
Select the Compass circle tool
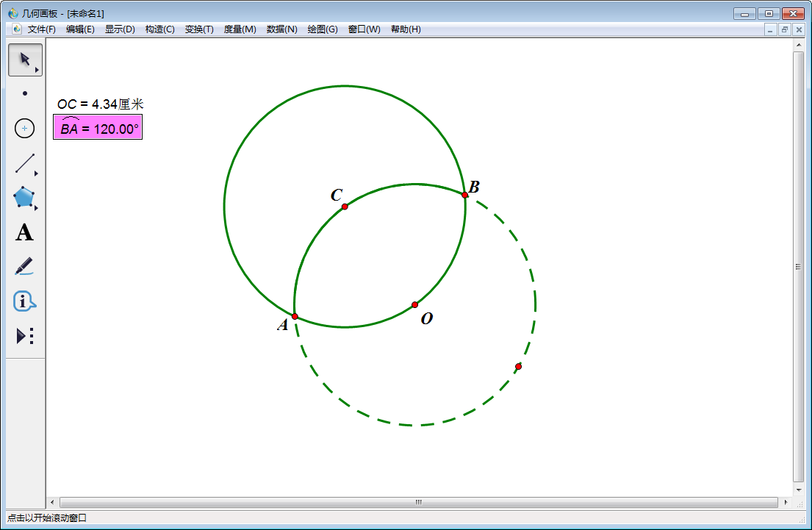tap(24, 129)
